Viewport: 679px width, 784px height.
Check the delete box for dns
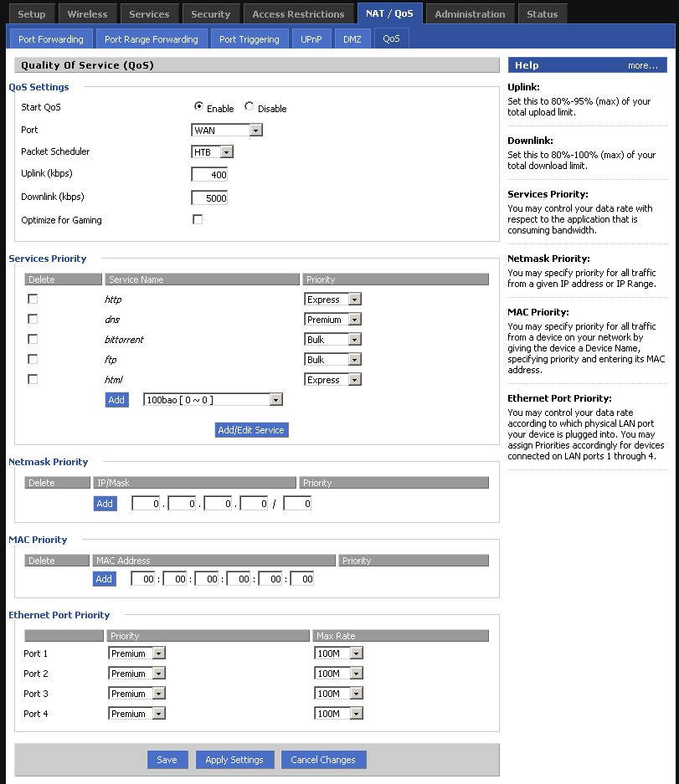(33, 319)
